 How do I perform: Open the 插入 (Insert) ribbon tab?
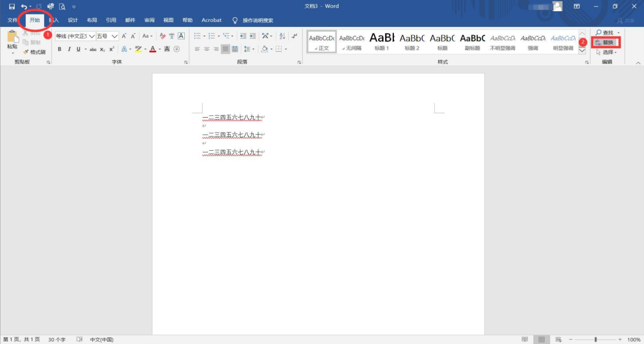54,20
